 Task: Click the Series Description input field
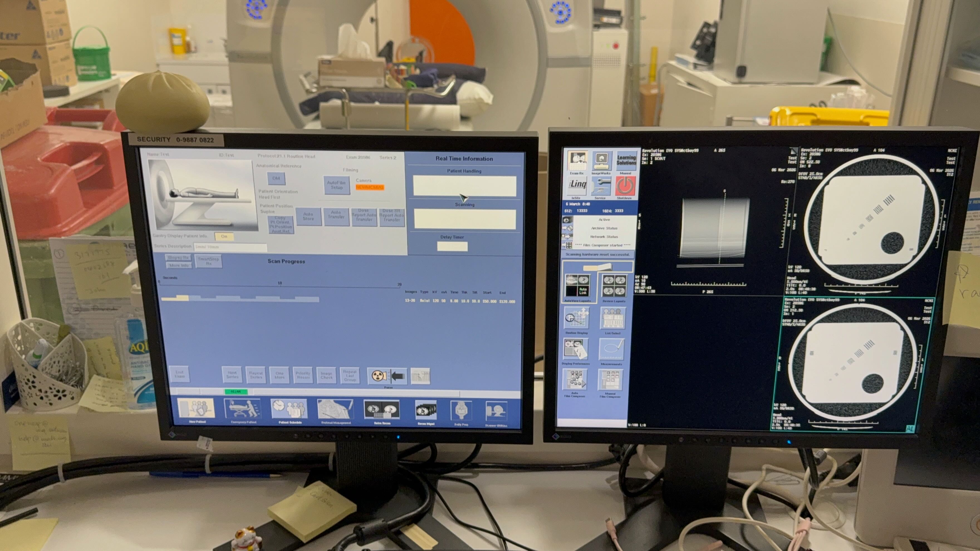230,247
